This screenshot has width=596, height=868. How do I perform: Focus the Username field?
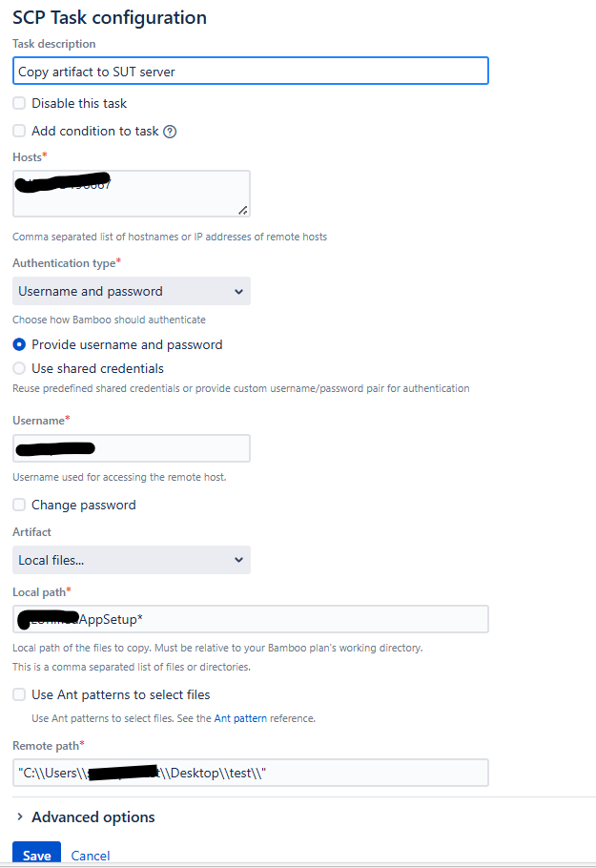pyautogui.click(x=131, y=448)
